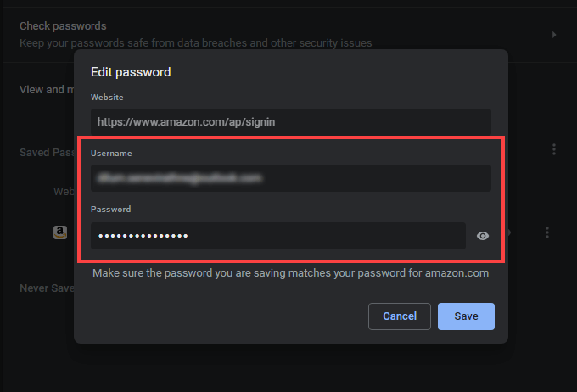Click the Website field label
This screenshot has height=392, width=577.
[108, 98]
